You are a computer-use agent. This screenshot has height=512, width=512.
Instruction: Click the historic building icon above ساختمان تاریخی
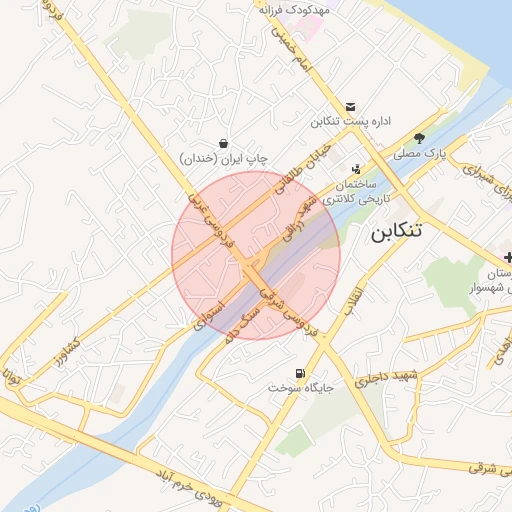(356, 169)
